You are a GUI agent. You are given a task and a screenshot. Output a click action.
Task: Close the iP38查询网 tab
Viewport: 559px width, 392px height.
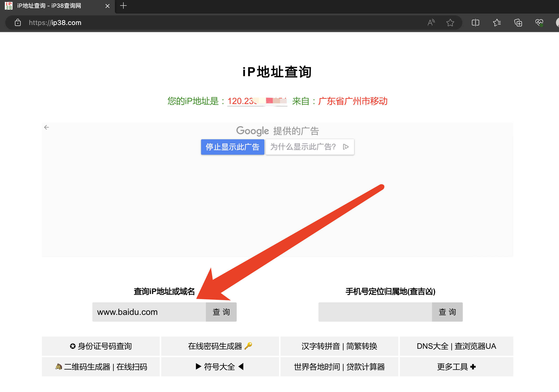[x=107, y=6]
